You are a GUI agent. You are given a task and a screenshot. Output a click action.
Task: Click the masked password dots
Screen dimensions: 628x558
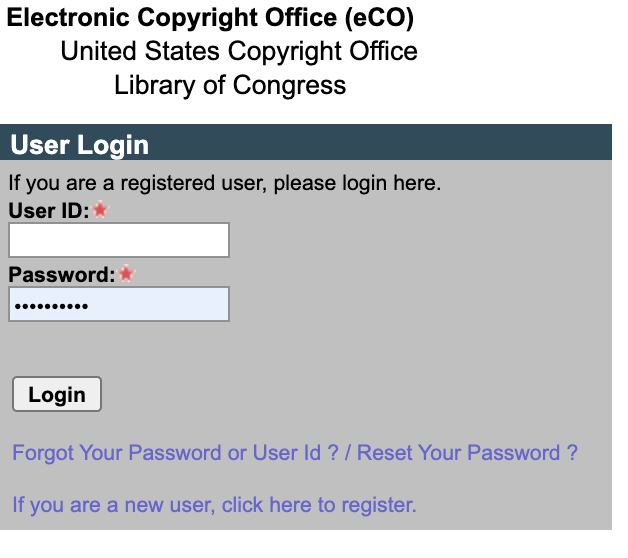(51, 305)
